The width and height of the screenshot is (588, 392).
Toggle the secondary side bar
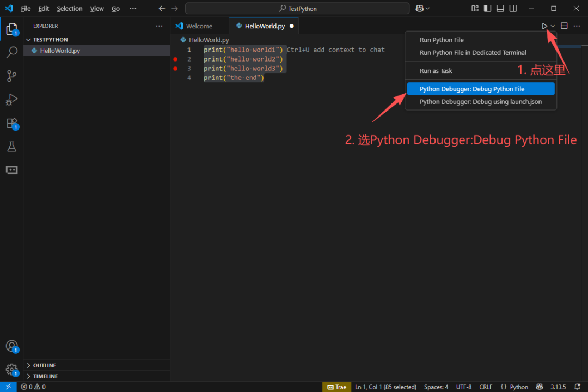[513, 8]
